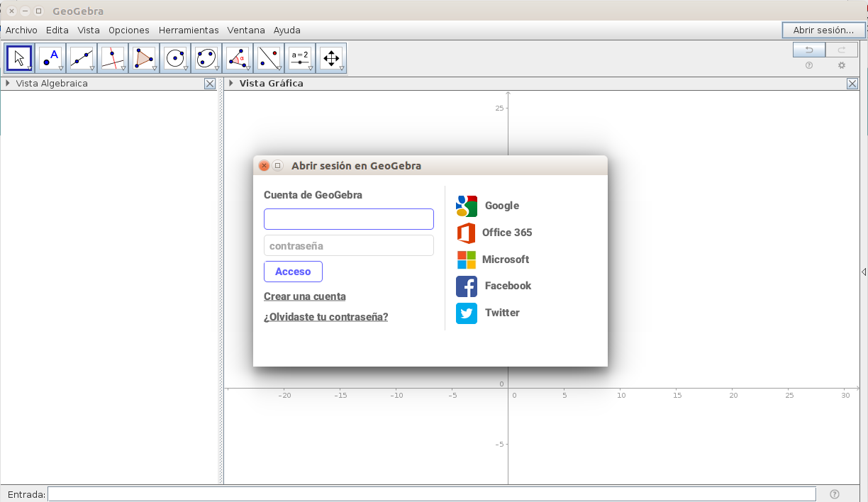Select the Move (arrow) tool
This screenshot has height=502, width=868.
point(19,58)
